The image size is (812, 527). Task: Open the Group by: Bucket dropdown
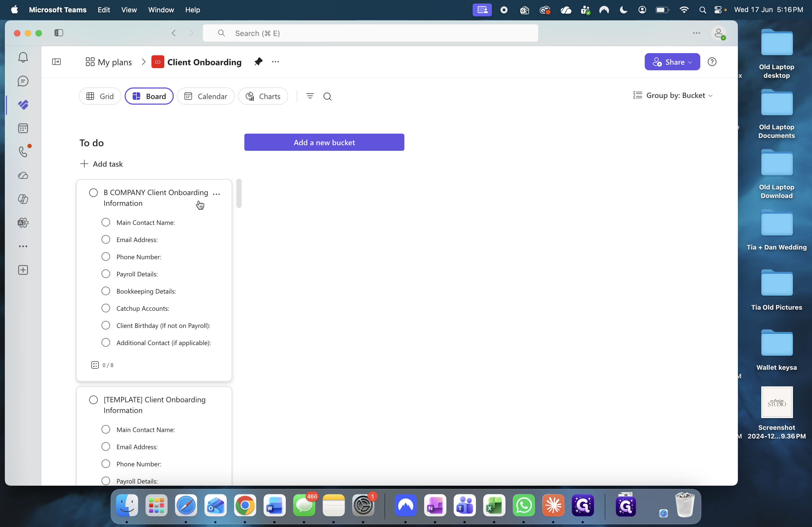(673, 96)
